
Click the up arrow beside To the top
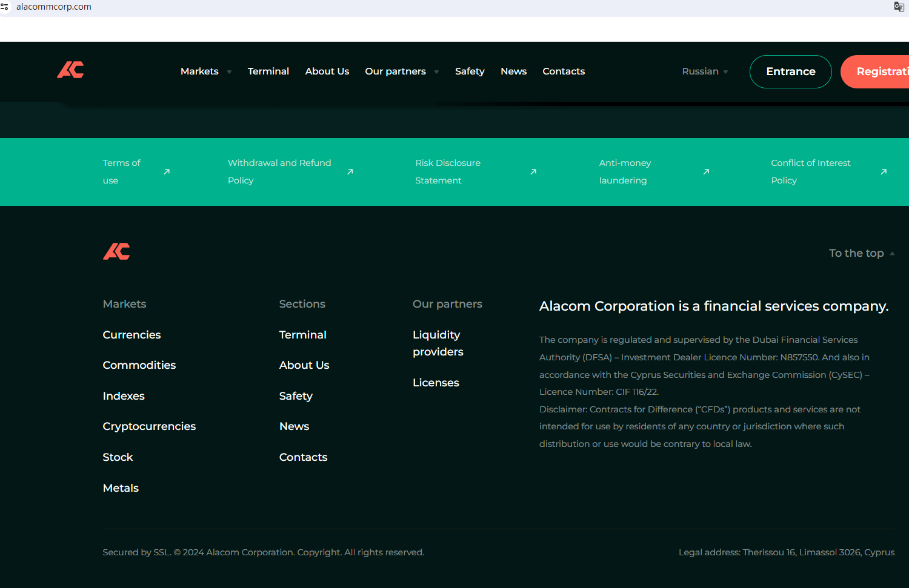pos(892,254)
